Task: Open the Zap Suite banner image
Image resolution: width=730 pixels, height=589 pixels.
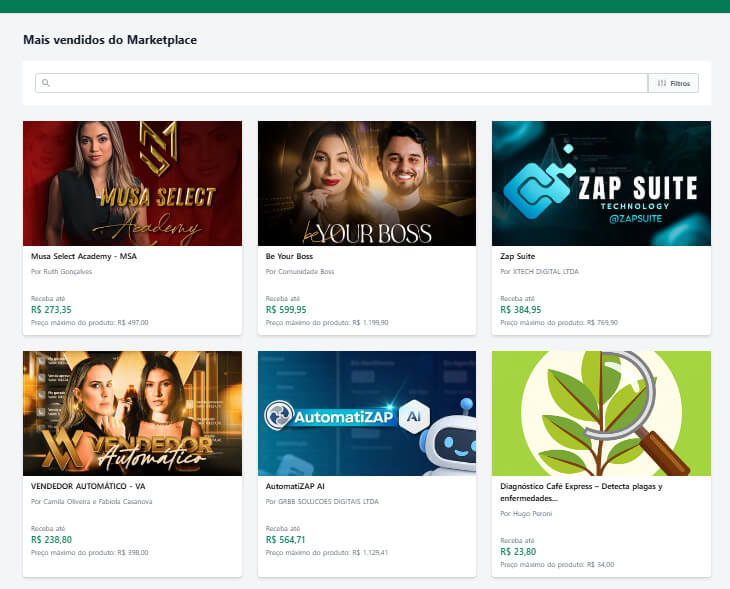Action: tap(601, 183)
